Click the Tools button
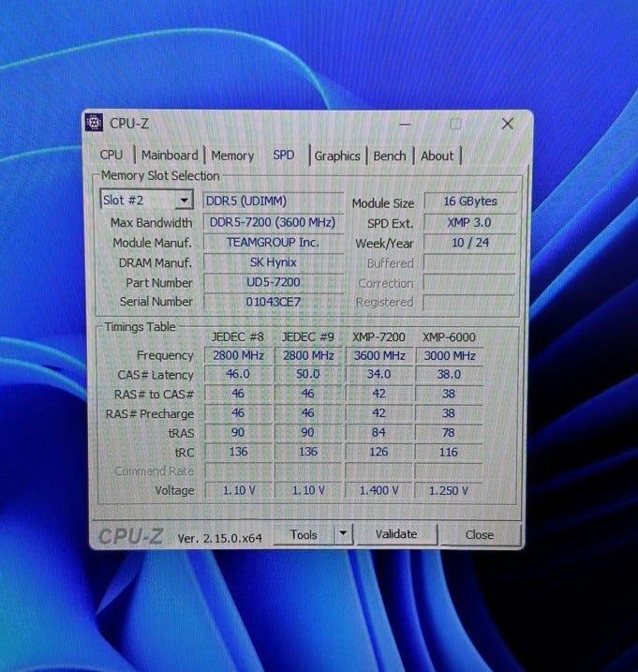This screenshot has height=672, width=638. coord(304,534)
